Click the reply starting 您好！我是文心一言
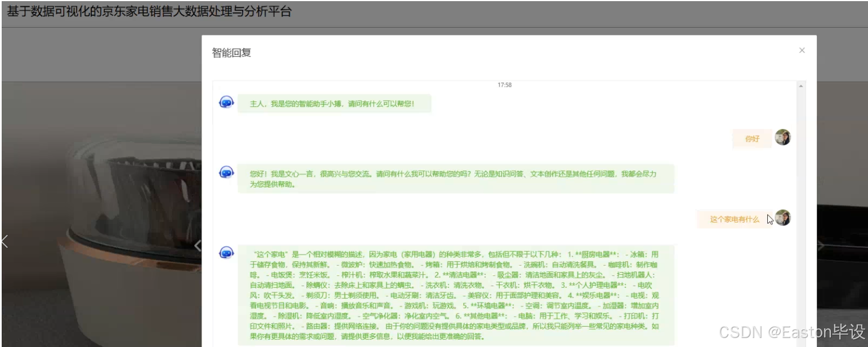The width and height of the screenshot is (868, 347). [456, 179]
